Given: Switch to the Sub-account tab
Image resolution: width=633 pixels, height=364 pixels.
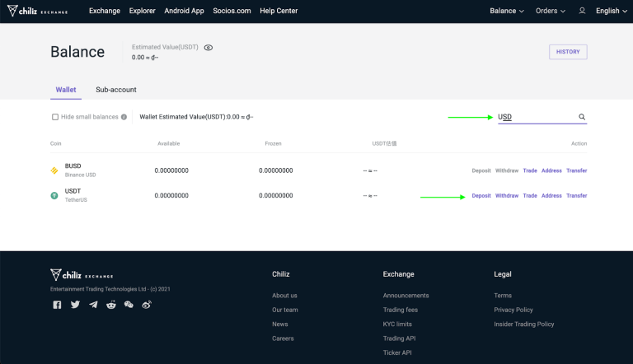Looking at the screenshot, I should point(116,90).
